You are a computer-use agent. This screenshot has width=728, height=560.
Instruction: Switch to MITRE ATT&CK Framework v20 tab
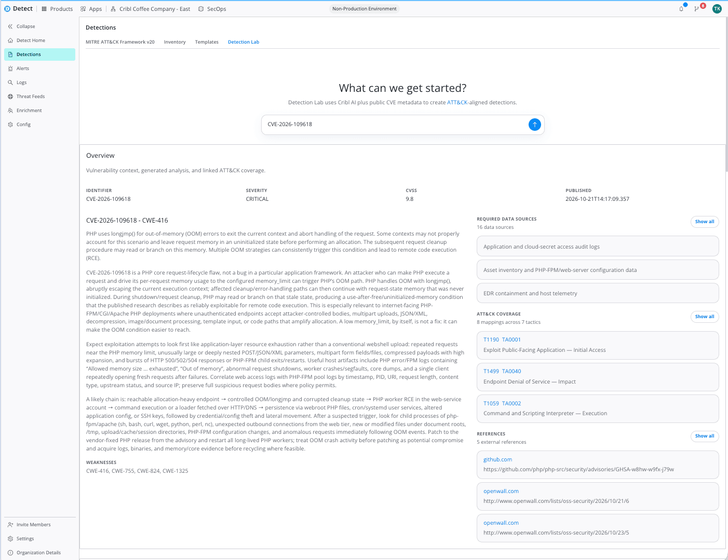click(x=120, y=42)
